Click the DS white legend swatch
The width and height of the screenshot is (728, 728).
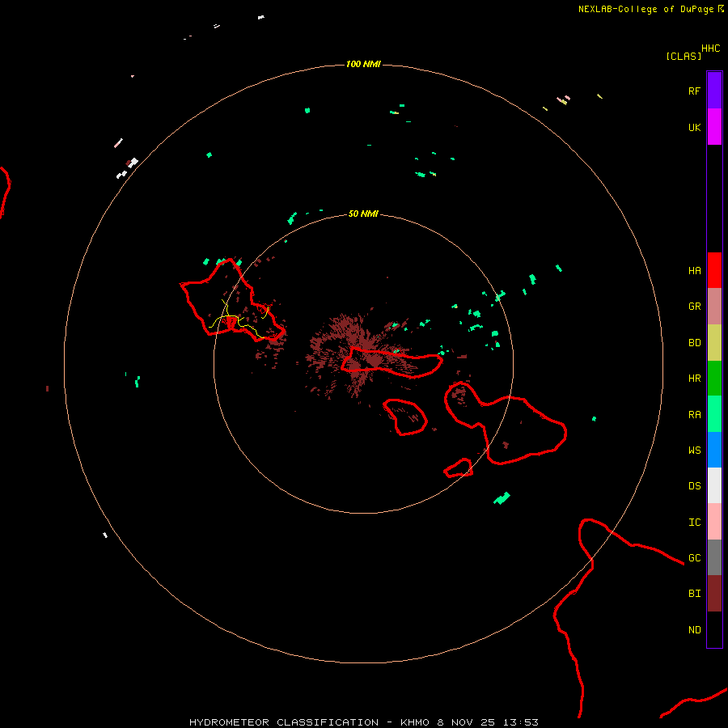[x=714, y=485]
